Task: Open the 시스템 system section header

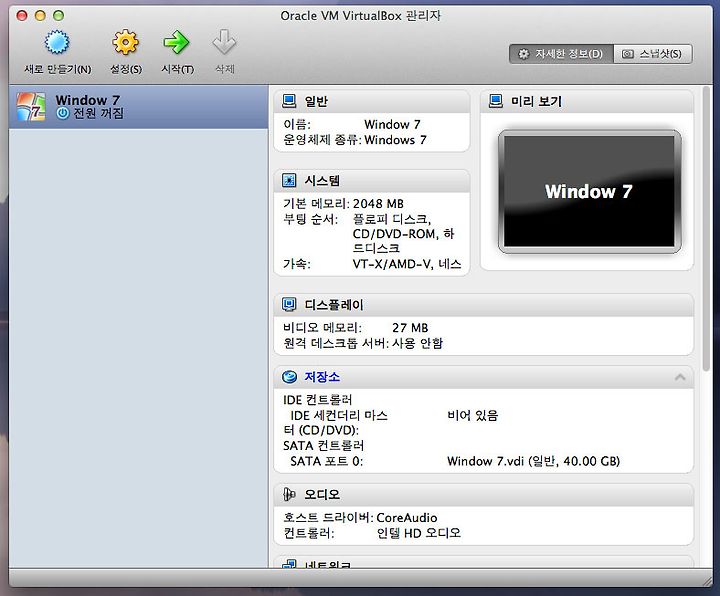Action: click(371, 181)
